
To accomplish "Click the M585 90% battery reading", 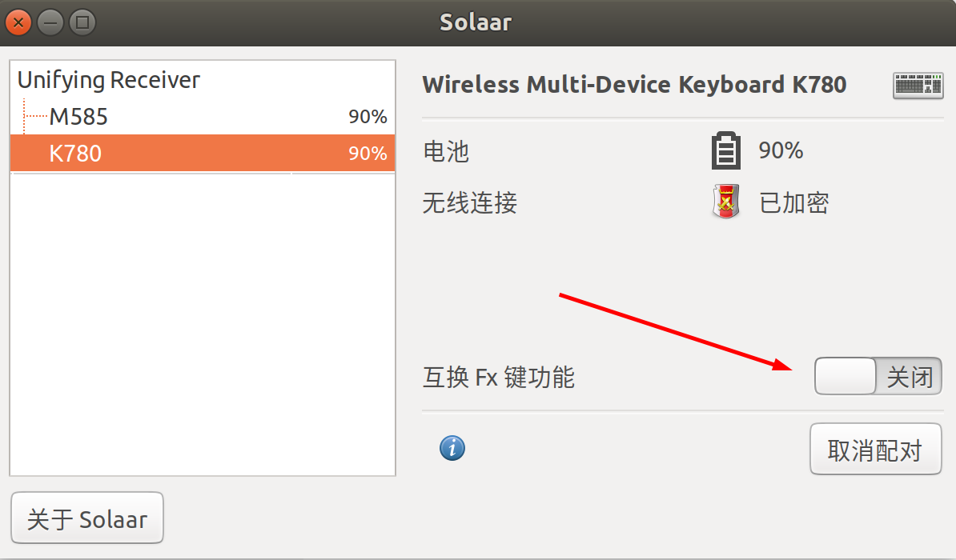I will [368, 116].
